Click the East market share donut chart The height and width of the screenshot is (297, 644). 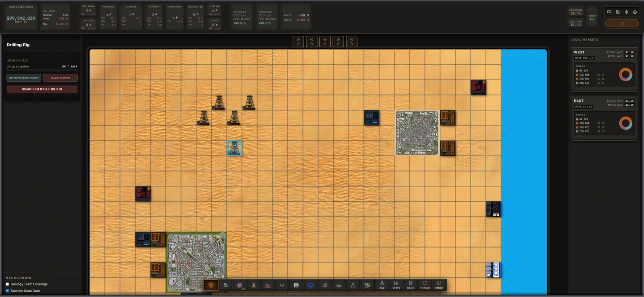pos(625,123)
